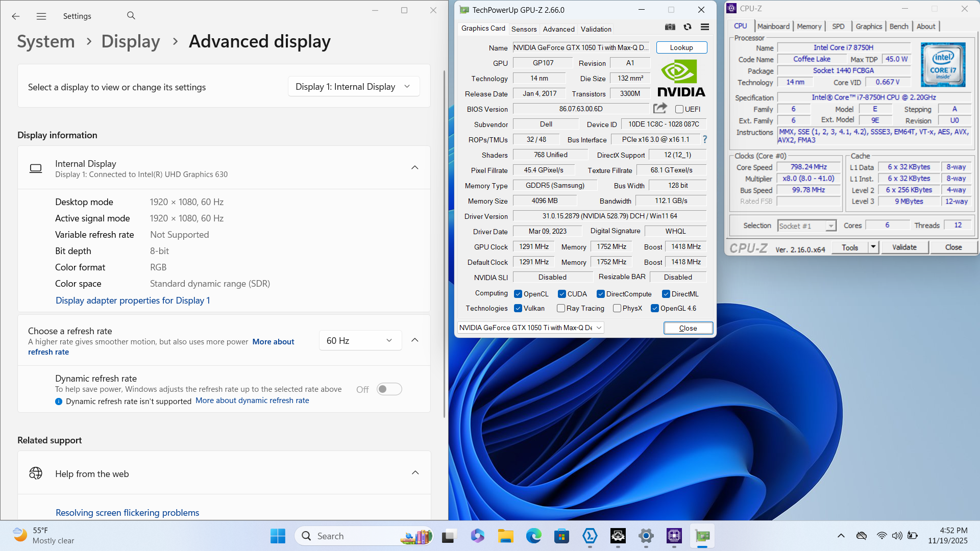The image size is (980, 551).
Task: Open the 60 Hz refresh rate dropdown
Action: point(360,340)
